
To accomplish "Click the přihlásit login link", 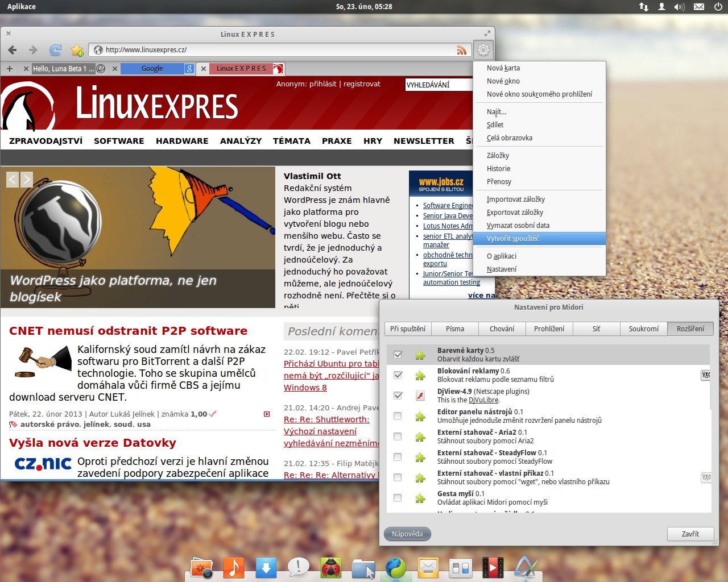I will click(x=323, y=84).
